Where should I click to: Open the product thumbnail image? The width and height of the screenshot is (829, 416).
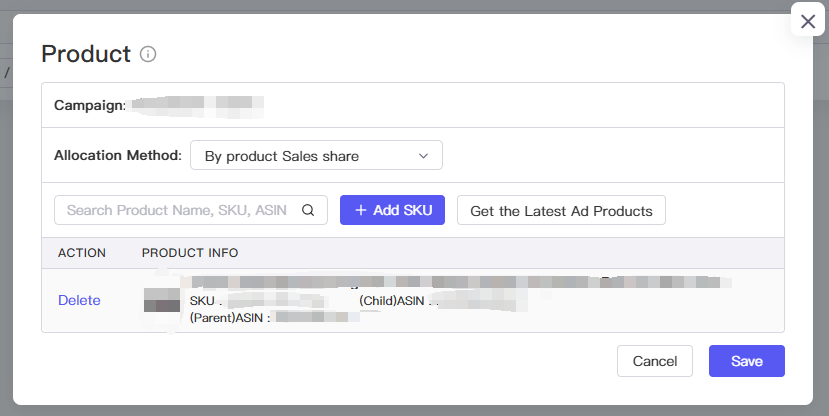click(162, 300)
